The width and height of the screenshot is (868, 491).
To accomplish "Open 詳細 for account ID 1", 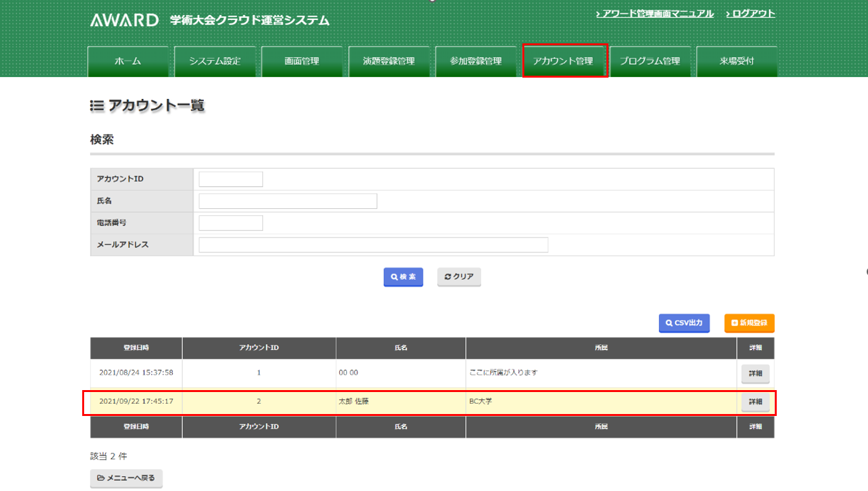I will [755, 373].
